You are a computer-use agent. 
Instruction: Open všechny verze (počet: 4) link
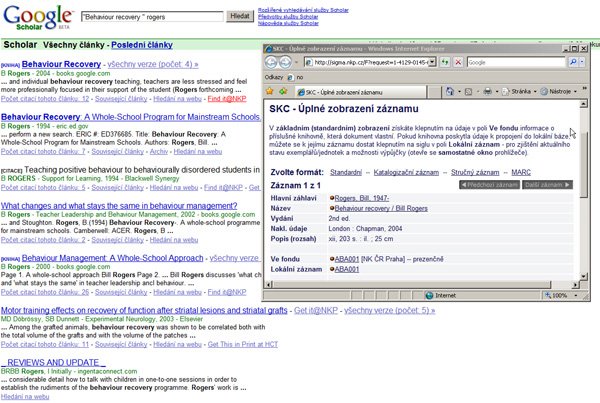(x=153, y=64)
